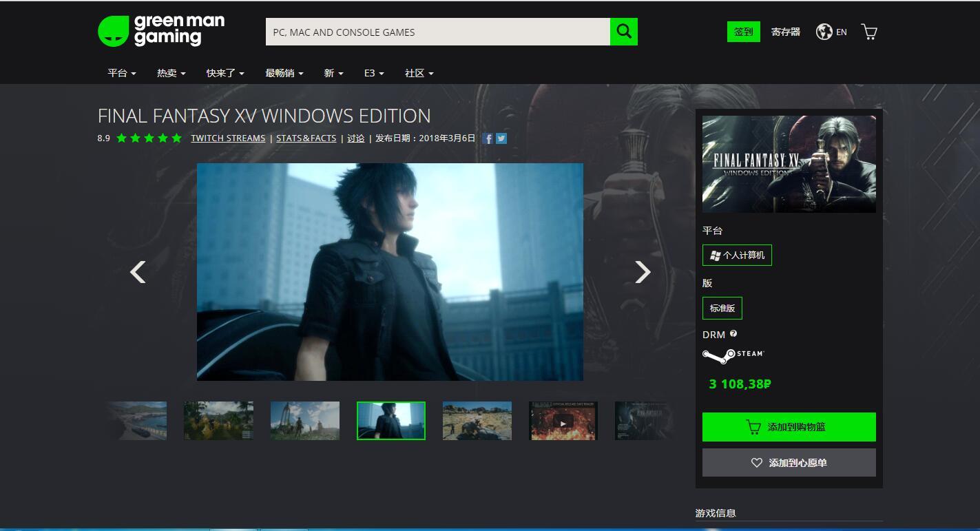This screenshot has width=980, height=531.
Task: Open the language globe icon
Action: click(x=824, y=31)
